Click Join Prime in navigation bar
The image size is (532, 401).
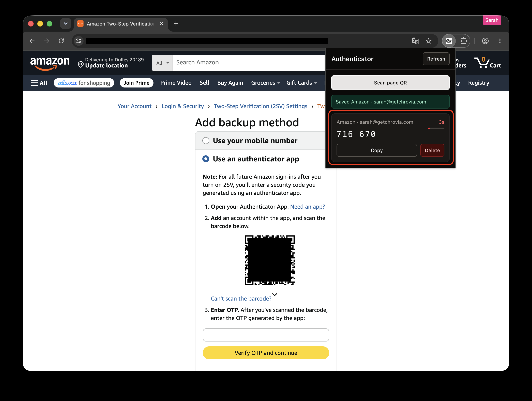click(x=137, y=83)
